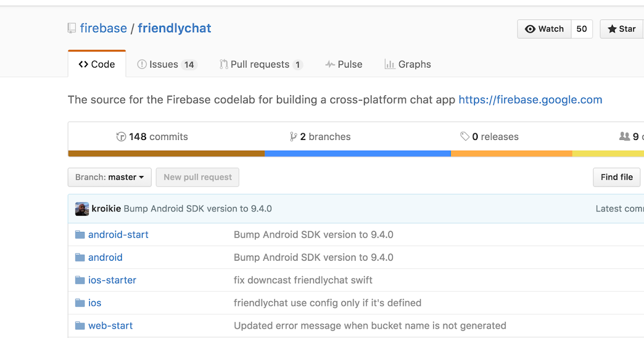Image resolution: width=644 pixels, height=338 pixels.
Task: Click the watcher count 50
Action: coord(582,29)
